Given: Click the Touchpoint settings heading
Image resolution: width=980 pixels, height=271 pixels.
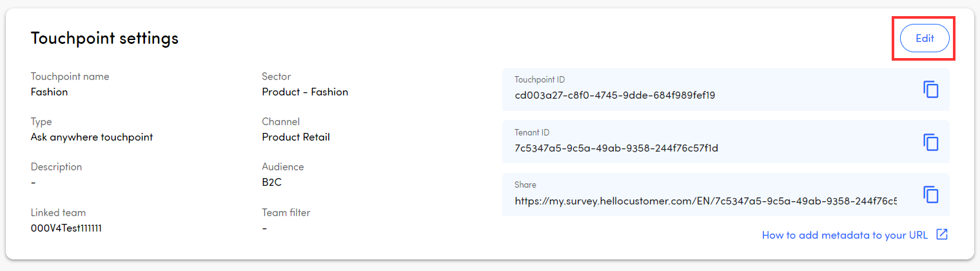Looking at the screenshot, I should [104, 38].
